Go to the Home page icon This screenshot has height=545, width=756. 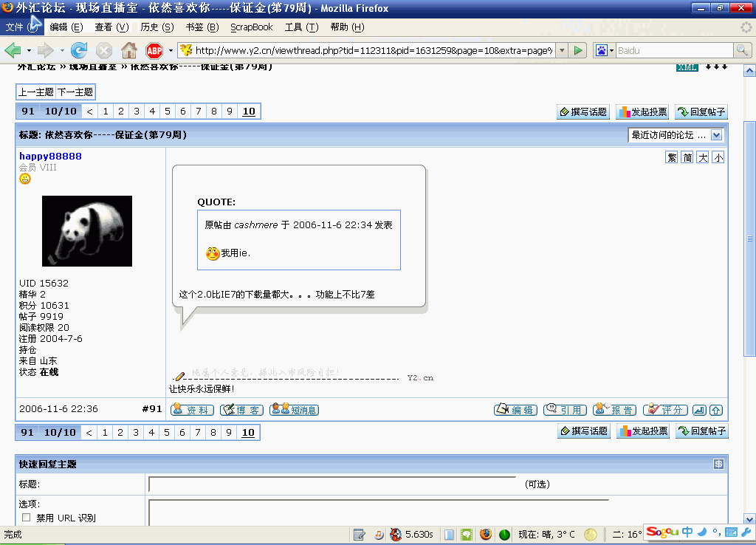[129, 50]
